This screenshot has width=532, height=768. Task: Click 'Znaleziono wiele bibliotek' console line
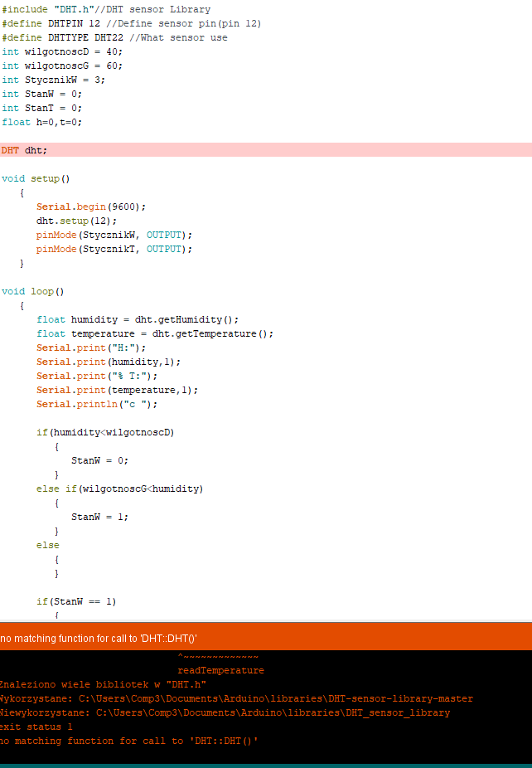103,685
